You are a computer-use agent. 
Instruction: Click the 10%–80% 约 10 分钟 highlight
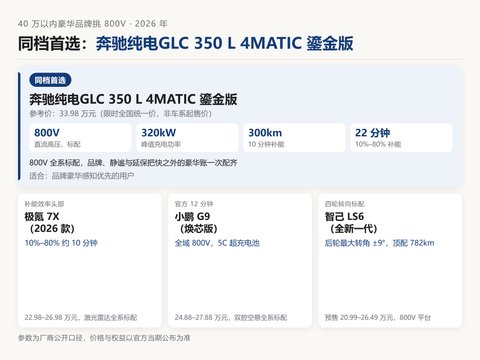click(x=61, y=243)
